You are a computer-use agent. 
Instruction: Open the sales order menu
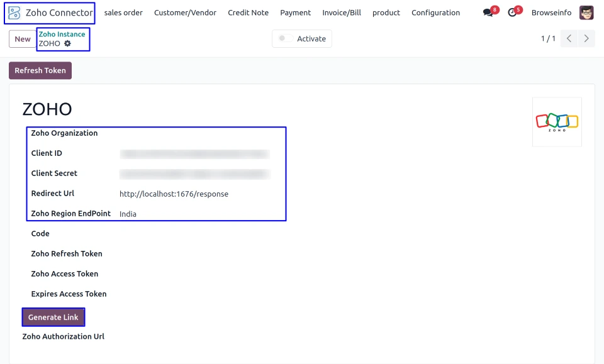pyautogui.click(x=123, y=13)
